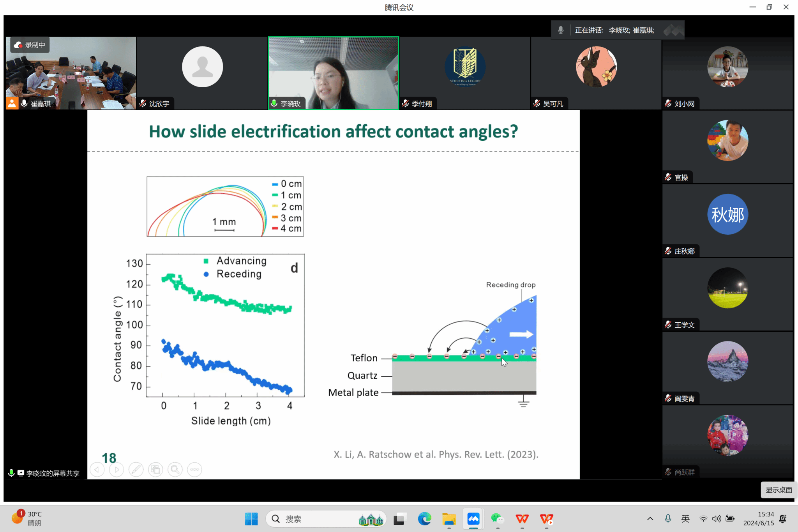Click the 录制中 recording indicator
The width and height of the screenshot is (798, 532).
(x=30, y=45)
